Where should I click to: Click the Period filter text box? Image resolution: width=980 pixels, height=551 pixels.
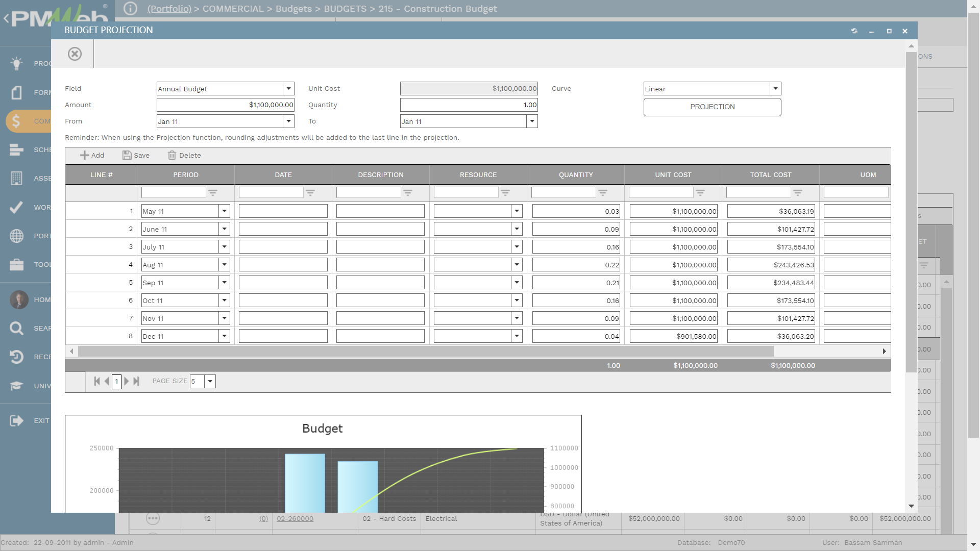point(174,192)
